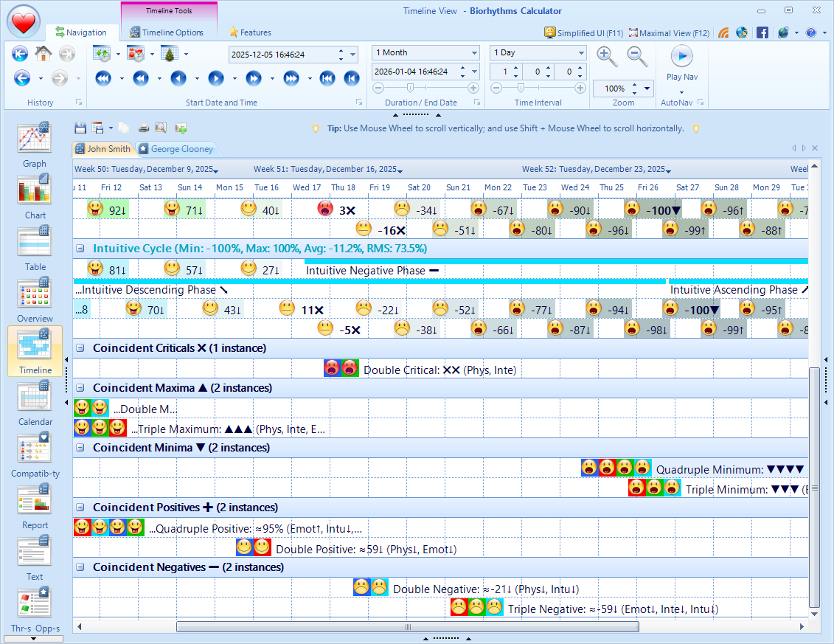Click the Play Nav button
The image size is (834, 644).
pyautogui.click(x=681, y=63)
